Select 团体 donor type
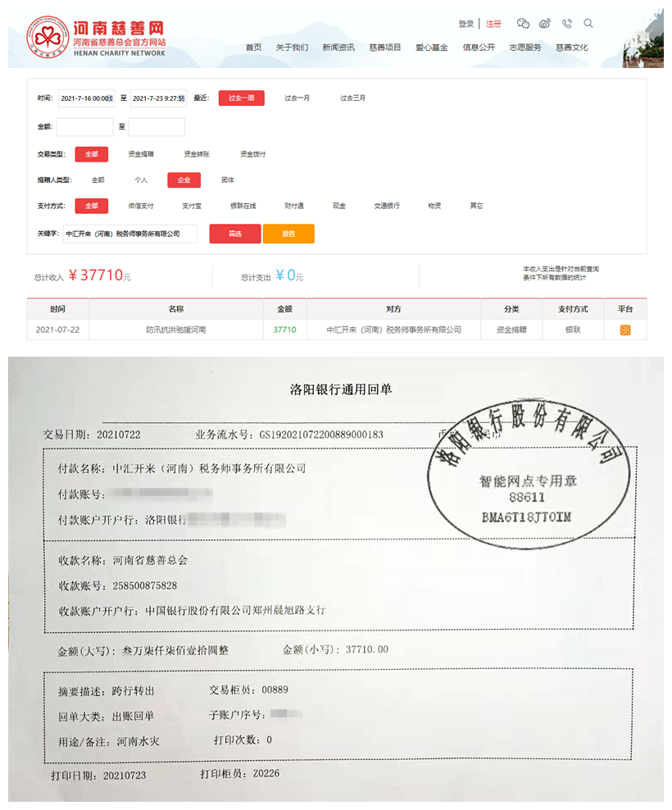This screenshot has width=672, height=810. (x=228, y=180)
